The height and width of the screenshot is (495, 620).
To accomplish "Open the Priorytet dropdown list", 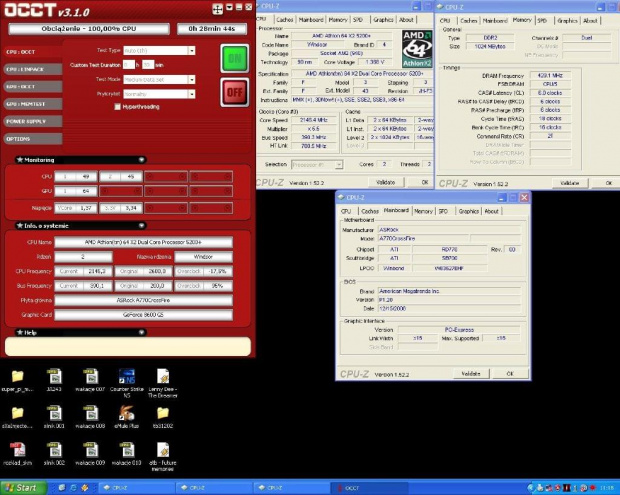I will pyautogui.click(x=191, y=94).
